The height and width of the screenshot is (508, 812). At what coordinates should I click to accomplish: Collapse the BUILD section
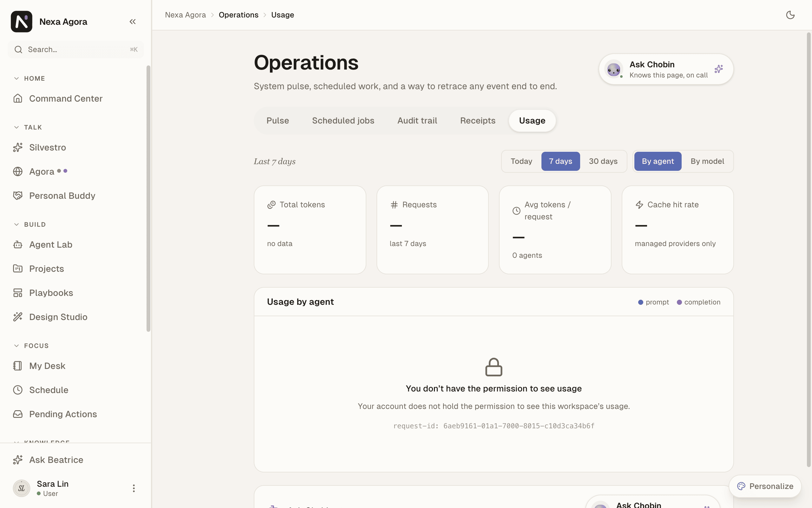[16, 224]
